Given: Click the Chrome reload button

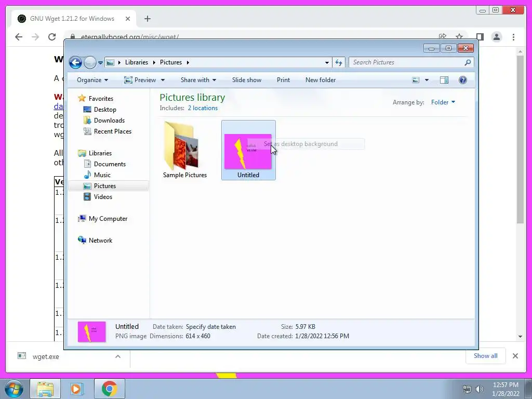Looking at the screenshot, I should pyautogui.click(x=52, y=37).
